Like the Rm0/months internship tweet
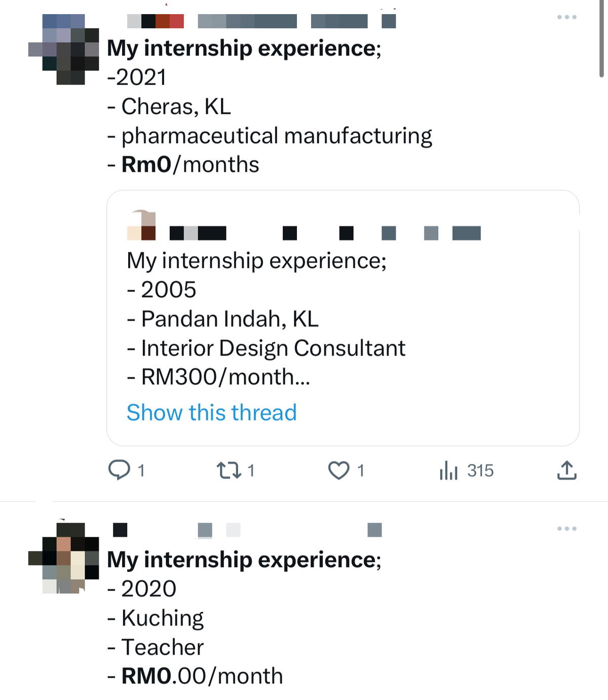This screenshot has width=608, height=700. tap(338, 471)
